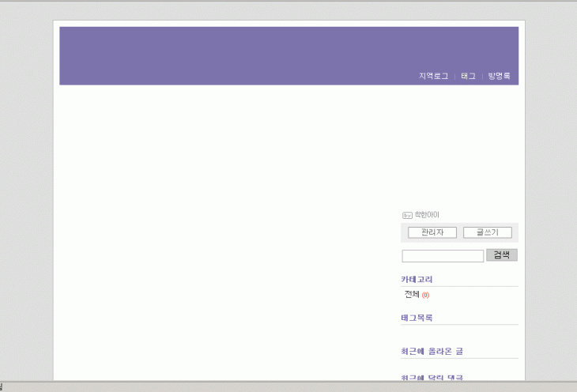Open the 전체 category entry
The image size is (577, 392).
pos(412,294)
